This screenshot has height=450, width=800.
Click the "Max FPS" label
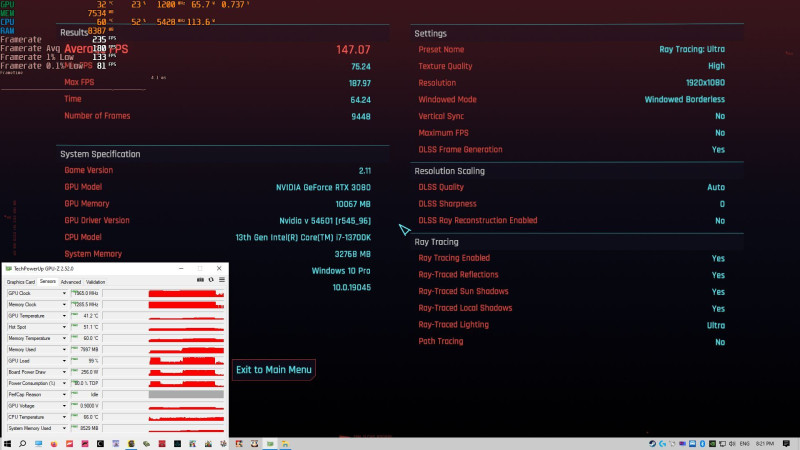[x=79, y=82]
